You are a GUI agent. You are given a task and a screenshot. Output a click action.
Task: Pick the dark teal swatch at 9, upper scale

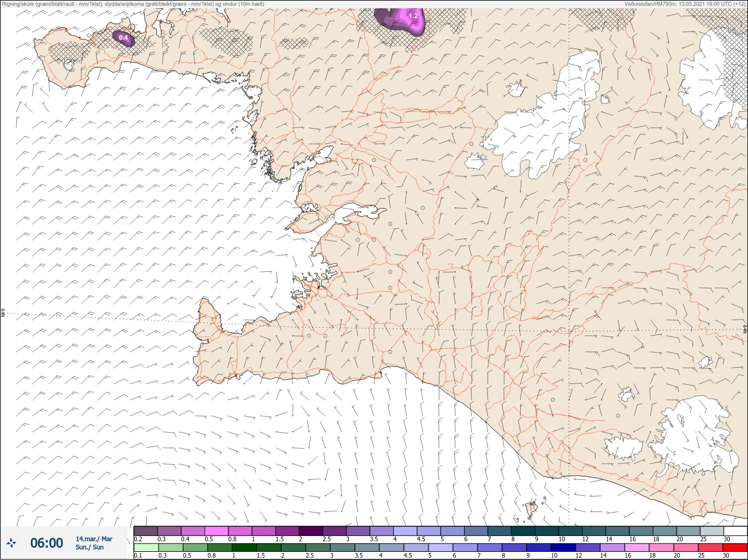pyautogui.click(x=547, y=531)
